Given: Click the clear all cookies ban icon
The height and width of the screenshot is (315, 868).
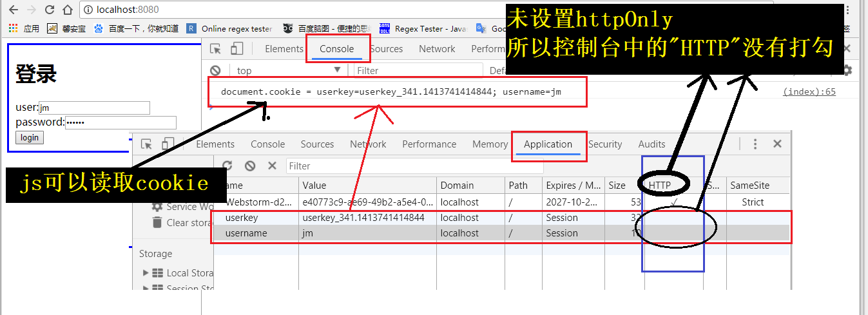Looking at the screenshot, I should 250,166.
